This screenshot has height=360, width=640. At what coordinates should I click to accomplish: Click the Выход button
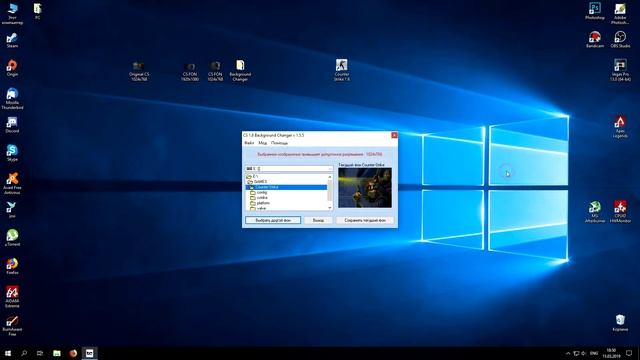click(318, 220)
